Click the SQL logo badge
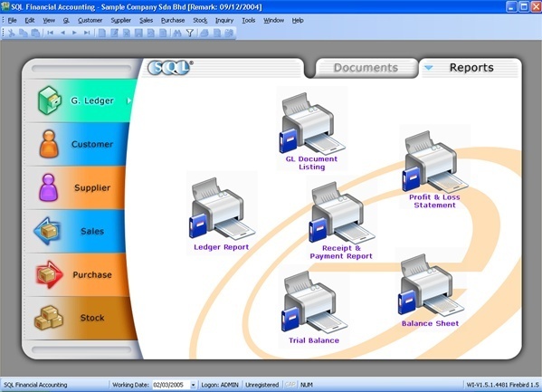The height and width of the screenshot is (392, 542). [x=170, y=68]
